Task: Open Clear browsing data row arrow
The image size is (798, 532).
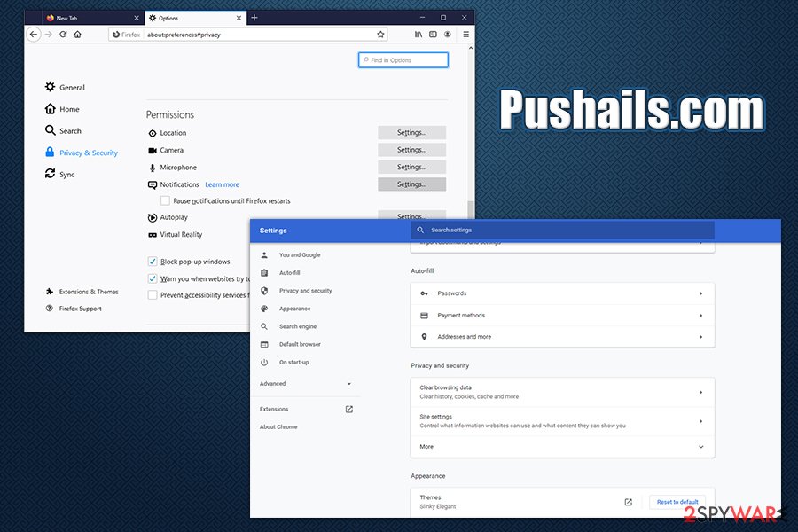Action: pos(700,393)
